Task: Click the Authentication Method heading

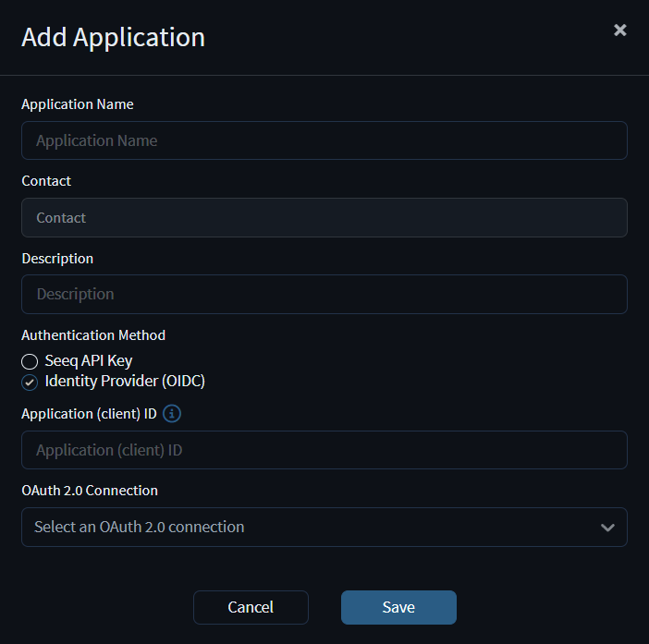Action: click(x=93, y=335)
